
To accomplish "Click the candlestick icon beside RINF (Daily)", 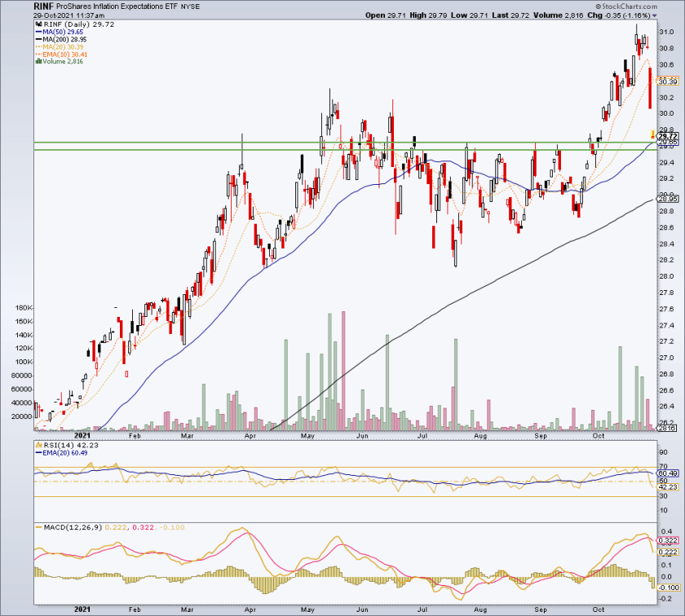I will [x=38, y=24].
